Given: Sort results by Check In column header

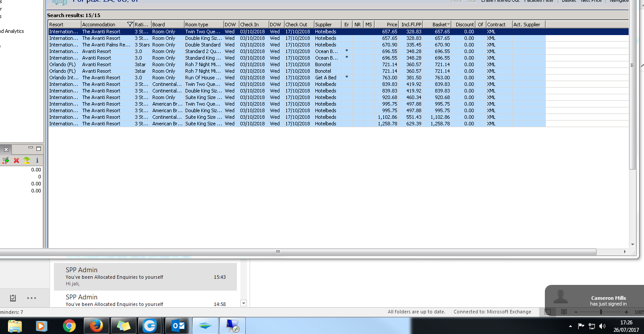Looking at the screenshot, I should click(254, 25).
